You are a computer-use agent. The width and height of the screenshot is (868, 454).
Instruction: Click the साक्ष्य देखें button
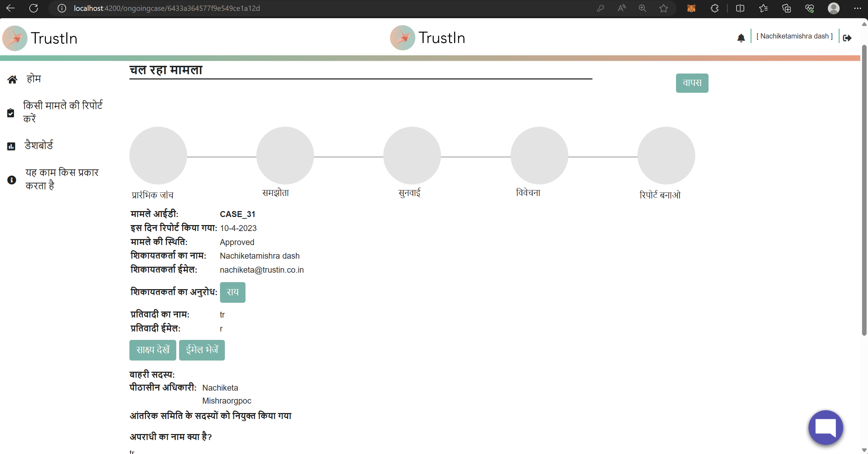(x=153, y=350)
